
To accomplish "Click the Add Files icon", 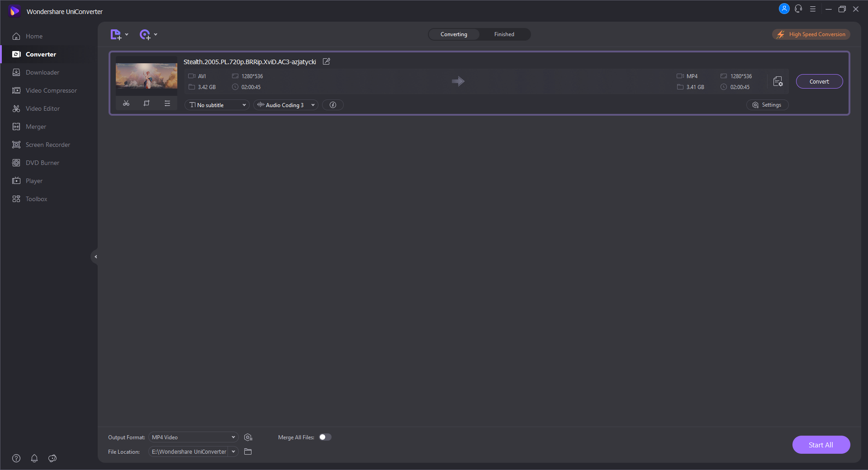I will (116, 34).
